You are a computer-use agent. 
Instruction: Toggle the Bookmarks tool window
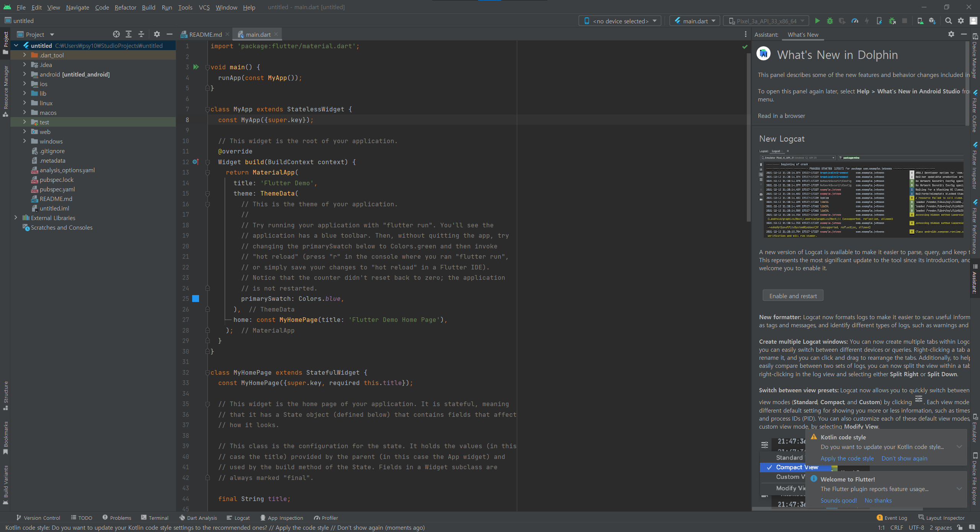pos(5,438)
